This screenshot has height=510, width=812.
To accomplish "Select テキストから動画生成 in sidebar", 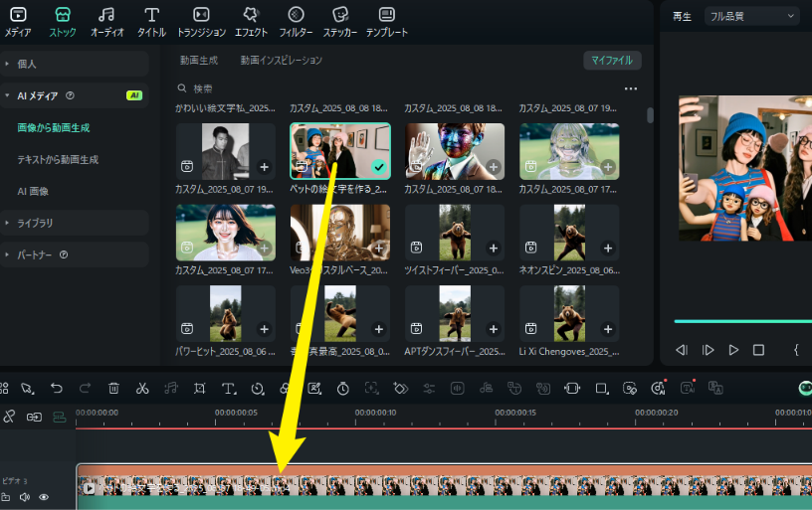I will tap(58, 159).
